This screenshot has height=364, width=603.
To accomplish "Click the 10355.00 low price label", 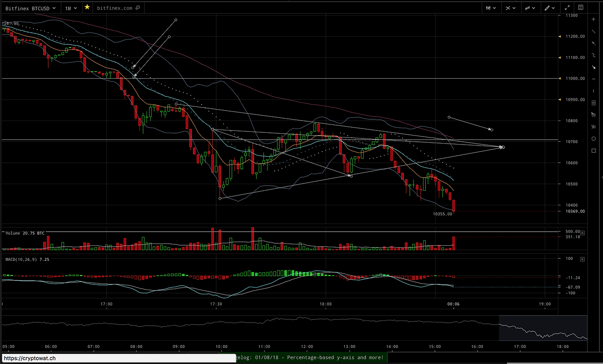I will click(x=442, y=214).
